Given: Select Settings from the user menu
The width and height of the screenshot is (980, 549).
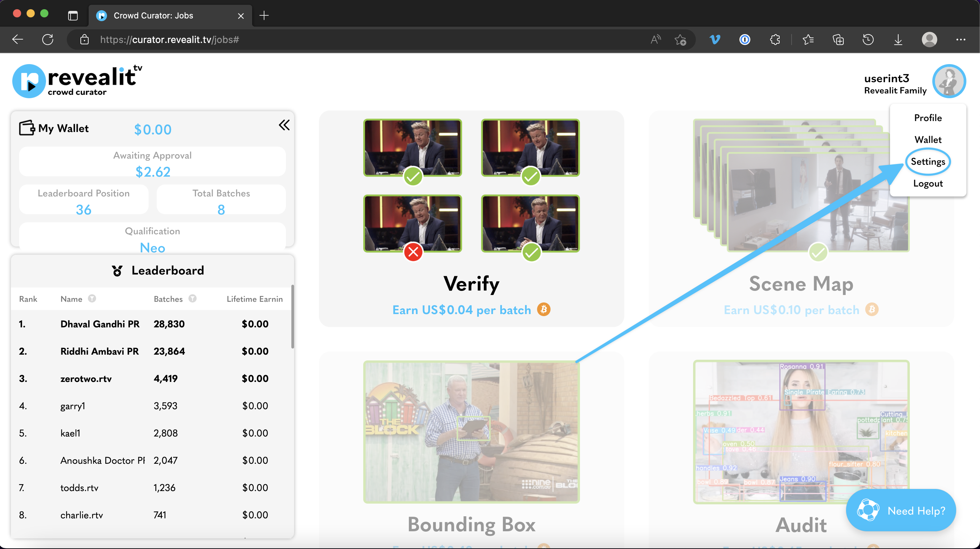Looking at the screenshot, I should (x=928, y=162).
